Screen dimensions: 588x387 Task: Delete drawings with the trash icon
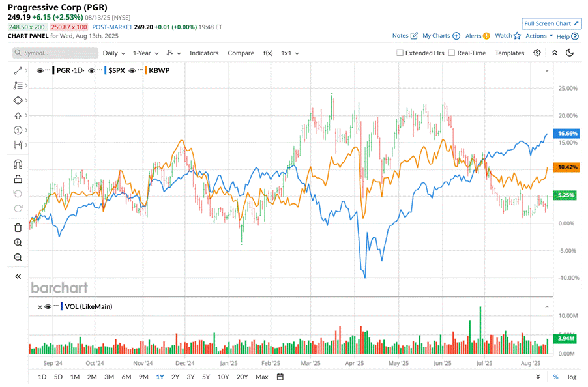click(x=18, y=227)
